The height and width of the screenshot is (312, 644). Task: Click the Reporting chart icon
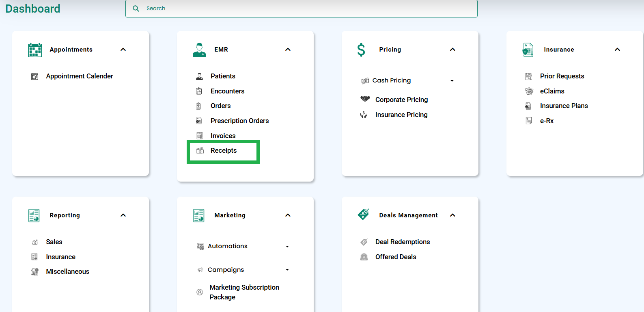[34, 215]
